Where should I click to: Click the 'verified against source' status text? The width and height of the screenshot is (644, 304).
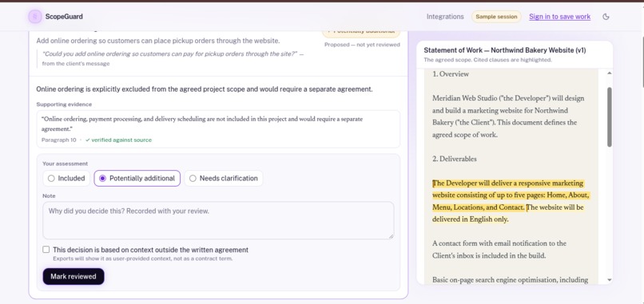[118, 140]
